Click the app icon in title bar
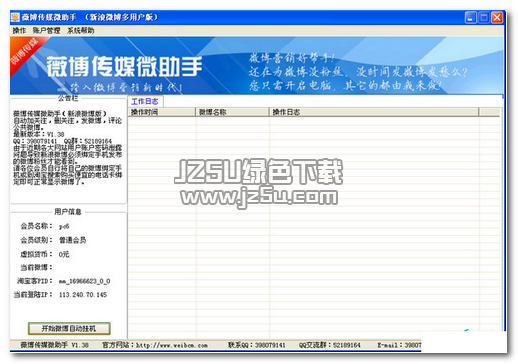Image resolution: width=518 pixels, height=364 pixels. (x=15, y=17)
